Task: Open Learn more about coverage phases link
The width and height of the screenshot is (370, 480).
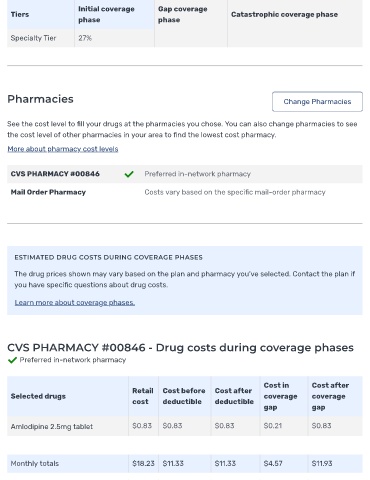Action: coord(75,303)
